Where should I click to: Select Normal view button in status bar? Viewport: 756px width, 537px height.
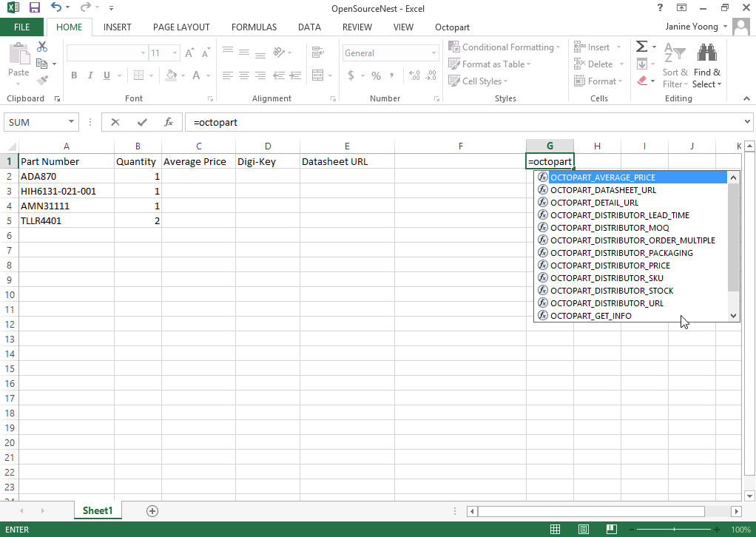pos(556,530)
